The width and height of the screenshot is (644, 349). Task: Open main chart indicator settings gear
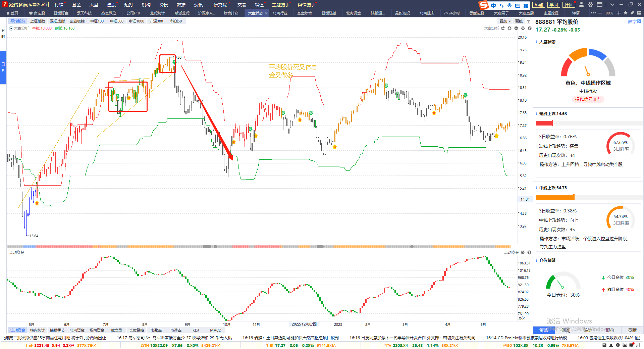coord(523,28)
